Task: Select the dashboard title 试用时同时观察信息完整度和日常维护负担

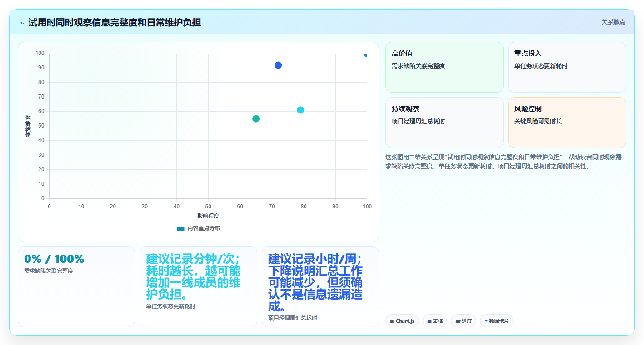Action: click(115, 22)
